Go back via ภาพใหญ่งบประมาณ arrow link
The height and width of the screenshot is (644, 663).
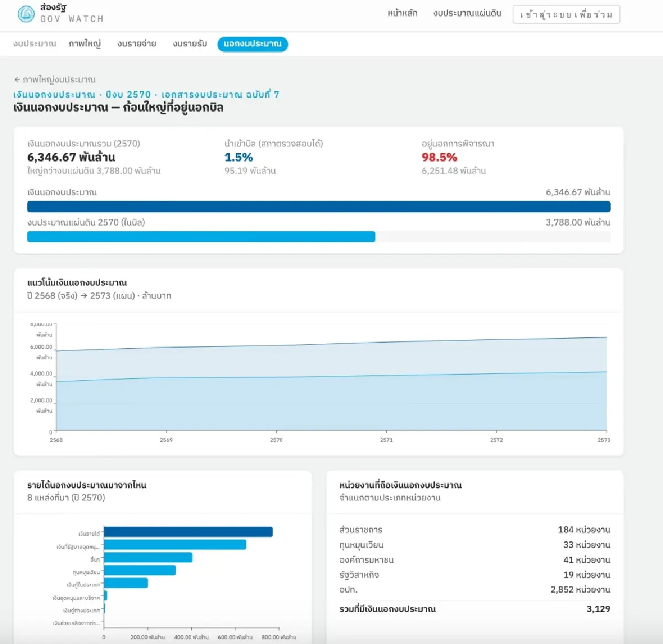click(x=55, y=80)
